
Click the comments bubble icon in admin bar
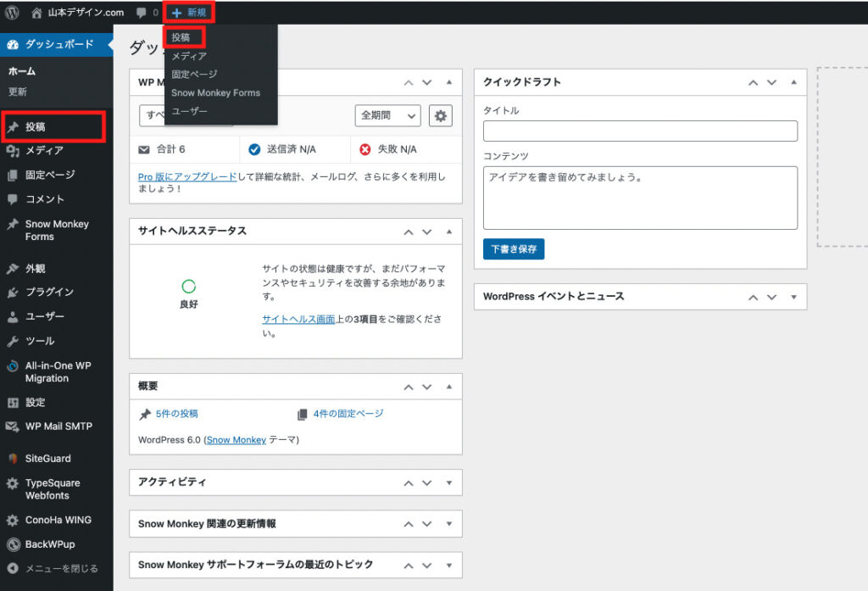142,13
